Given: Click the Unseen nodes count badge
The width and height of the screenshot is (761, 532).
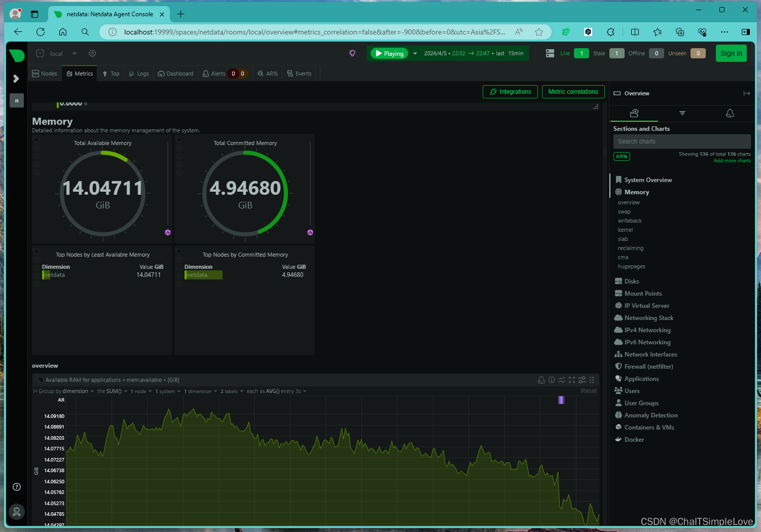Looking at the screenshot, I should point(698,53).
